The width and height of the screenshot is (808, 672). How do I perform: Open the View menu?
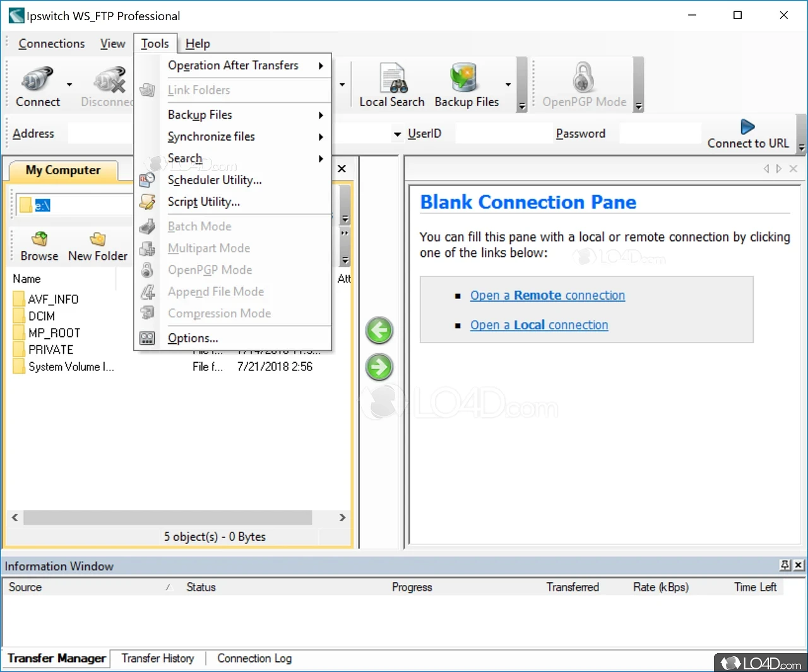pyautogui.click(x=112, y=44)
